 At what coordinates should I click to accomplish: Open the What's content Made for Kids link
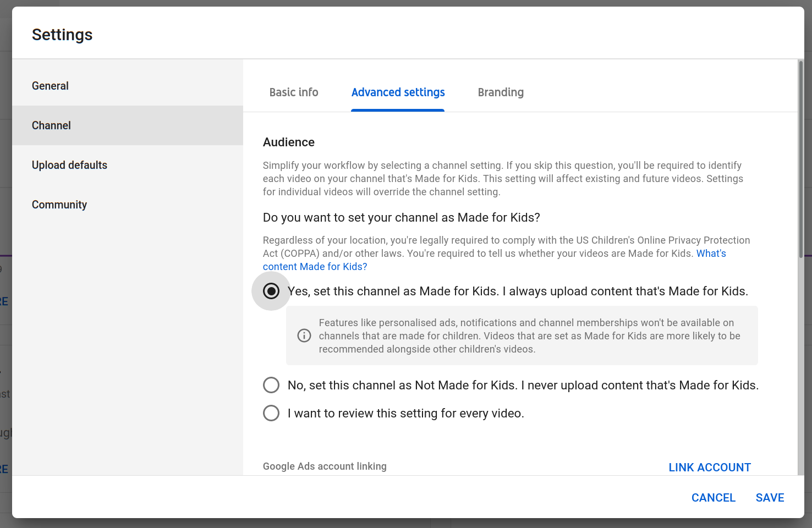pos(315,267)
